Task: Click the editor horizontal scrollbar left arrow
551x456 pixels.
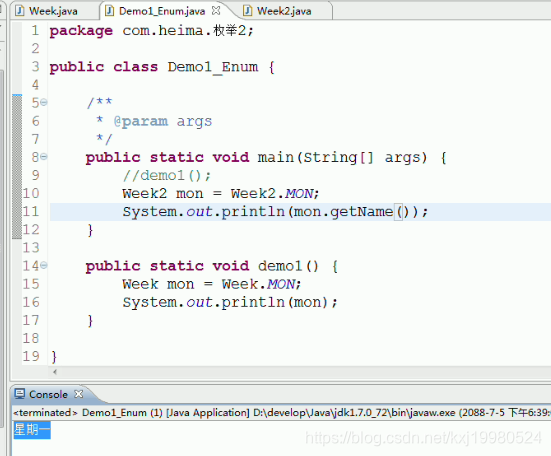Action: coord(54,372)
